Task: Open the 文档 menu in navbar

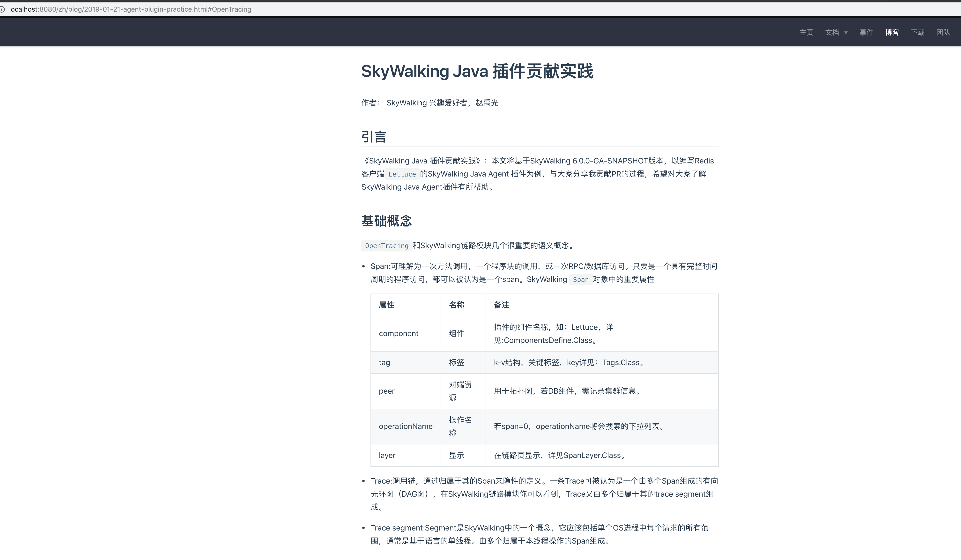Action: point(832,32)
